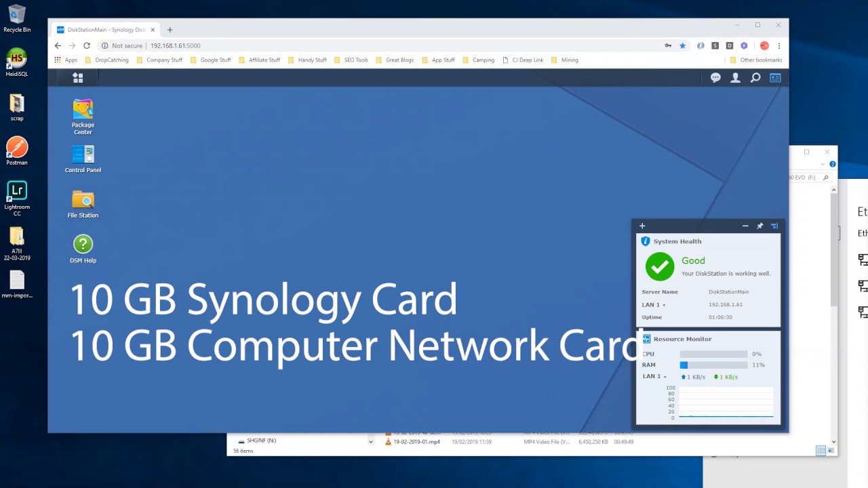Screen dimensions: 868x488
Task: Open the SEO Tools bookmark folder
Action: [x=351, y=60]
